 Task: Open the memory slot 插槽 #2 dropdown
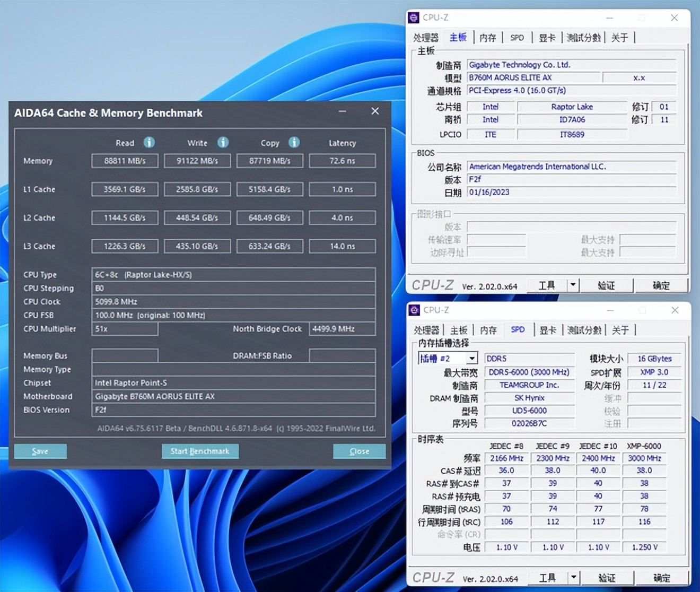(x=471, y=358)
